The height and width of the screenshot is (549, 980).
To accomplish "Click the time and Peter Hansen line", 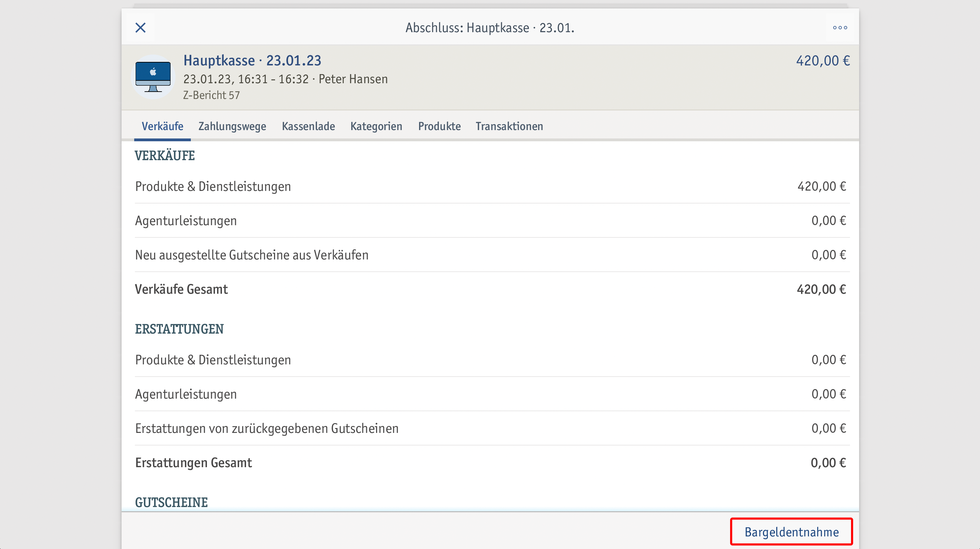I will point(285,79).
